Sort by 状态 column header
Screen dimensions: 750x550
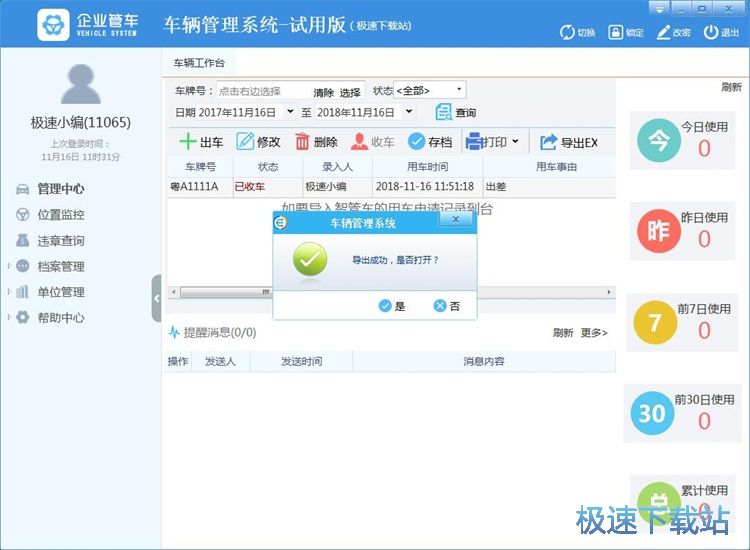click(268, 167)
